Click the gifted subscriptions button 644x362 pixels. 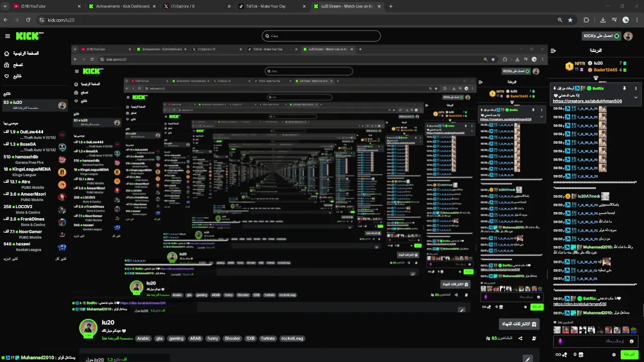pyautogui.click(x=519, y=324)
